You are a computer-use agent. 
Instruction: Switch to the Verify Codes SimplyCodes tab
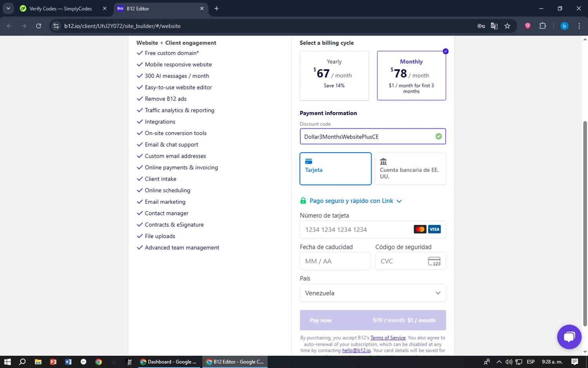click(x=60, y=9)
